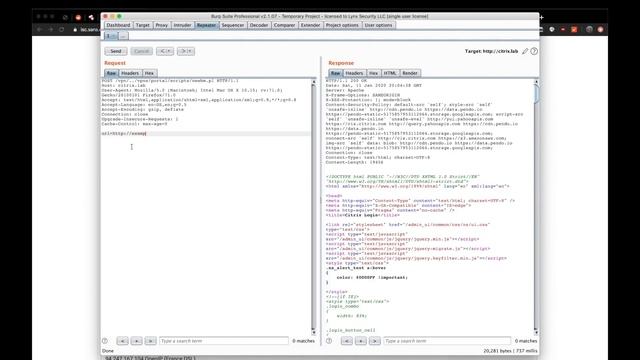Click the request body url parameter line
640x360 pixels.
coord(206,133)
